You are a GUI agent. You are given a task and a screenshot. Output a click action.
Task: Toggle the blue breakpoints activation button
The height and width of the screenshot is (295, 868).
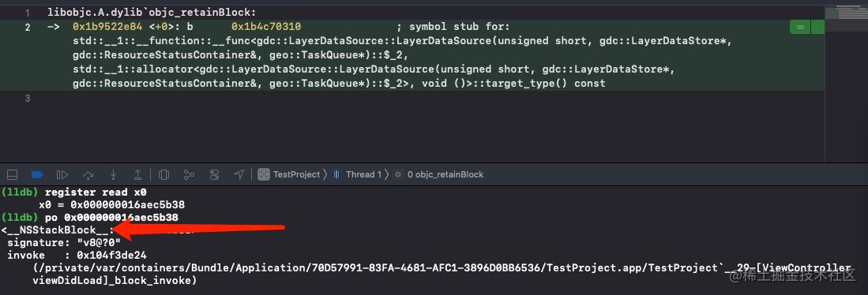(37, 174)
